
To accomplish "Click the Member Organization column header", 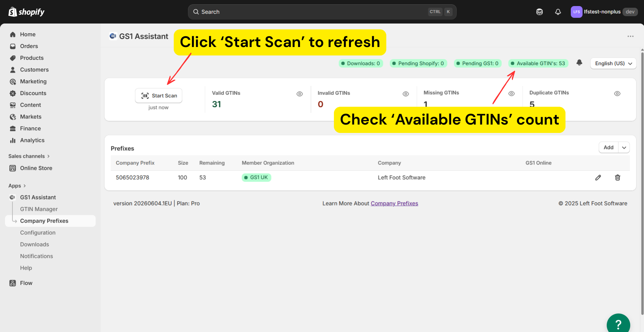I will (x=268, y=163).
